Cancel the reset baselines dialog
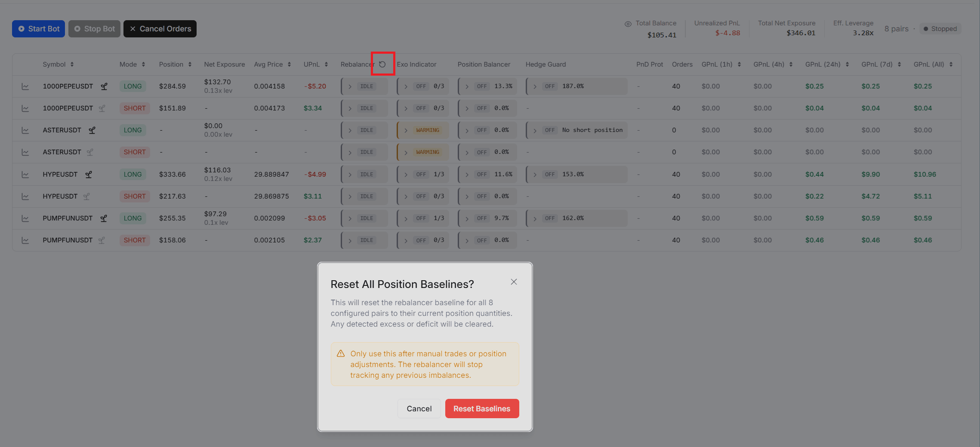The width and height of the screenshot is (980, 447). (x=419, y=408)
